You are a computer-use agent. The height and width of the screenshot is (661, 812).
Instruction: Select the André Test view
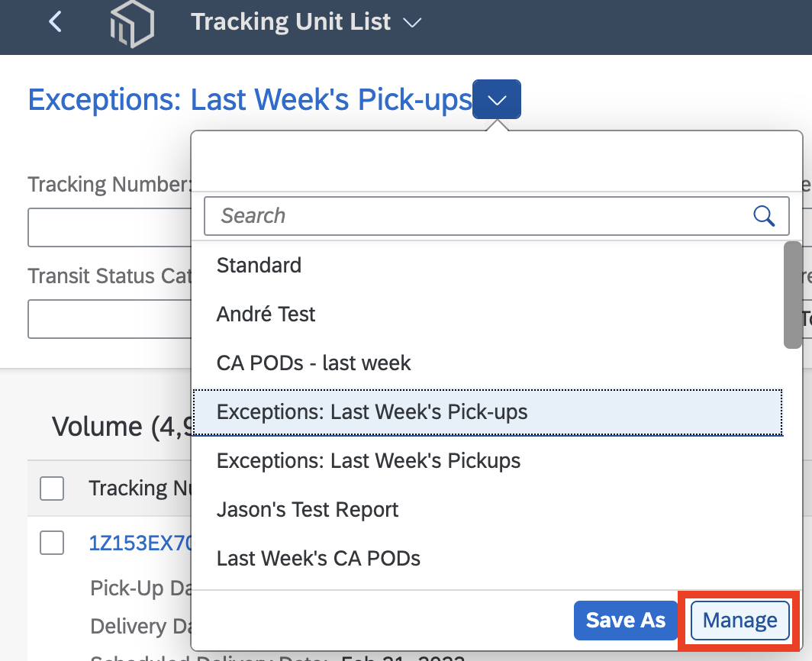click(487, 314)
